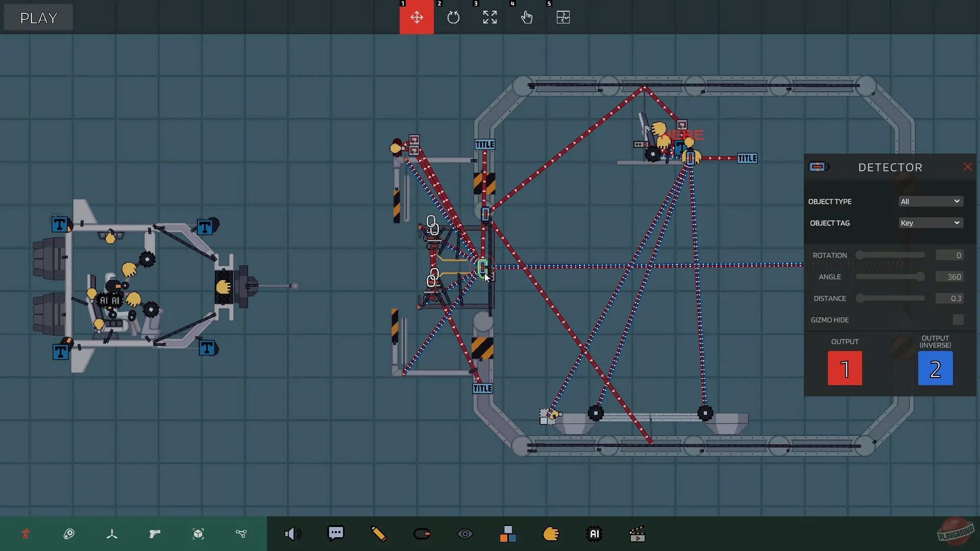Click the red Output 1 channel swatch

point(845,368)
